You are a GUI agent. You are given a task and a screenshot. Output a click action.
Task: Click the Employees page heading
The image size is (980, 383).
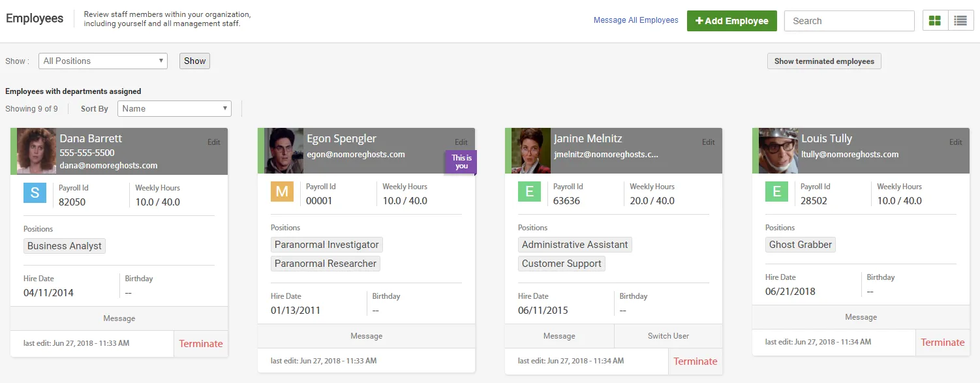tap(35, 18)
